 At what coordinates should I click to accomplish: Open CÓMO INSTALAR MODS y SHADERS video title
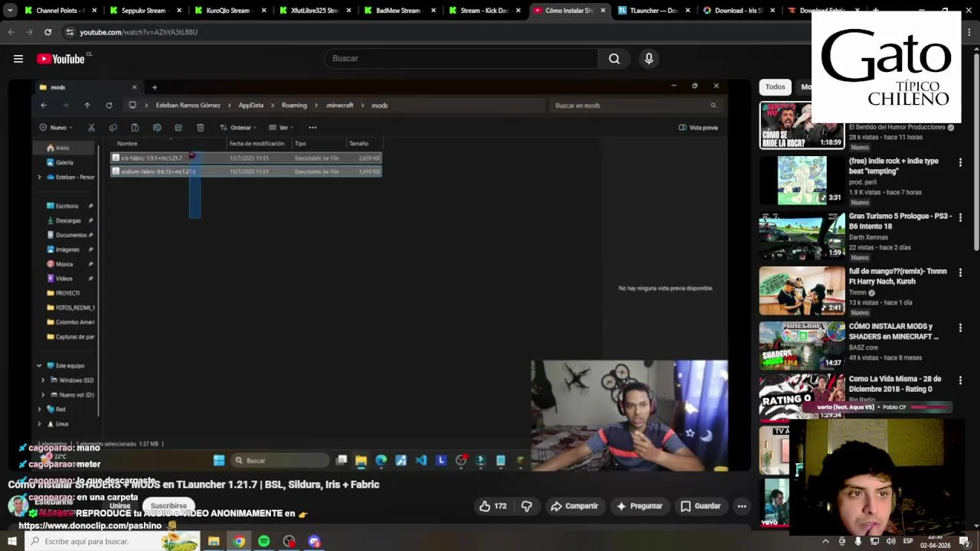click(x=893, y=331)
